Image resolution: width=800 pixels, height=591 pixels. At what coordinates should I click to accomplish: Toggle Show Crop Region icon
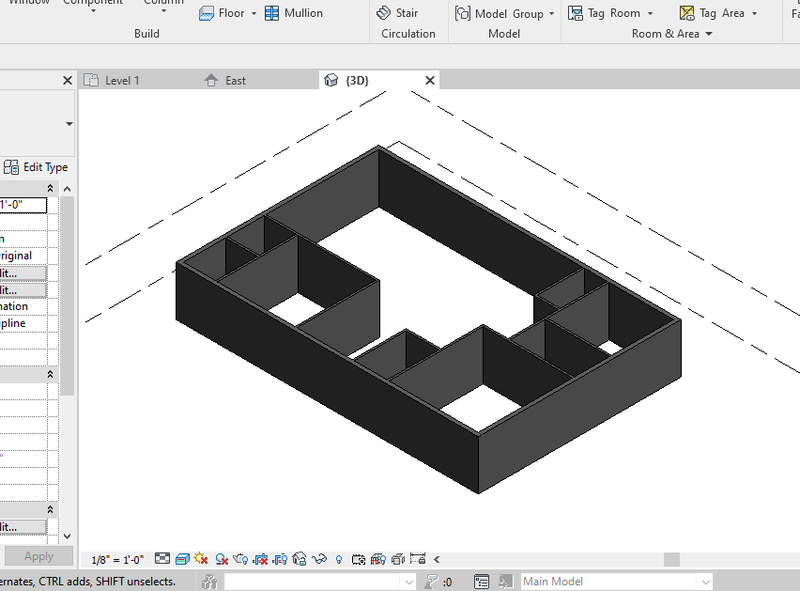(x=280, y=560)
